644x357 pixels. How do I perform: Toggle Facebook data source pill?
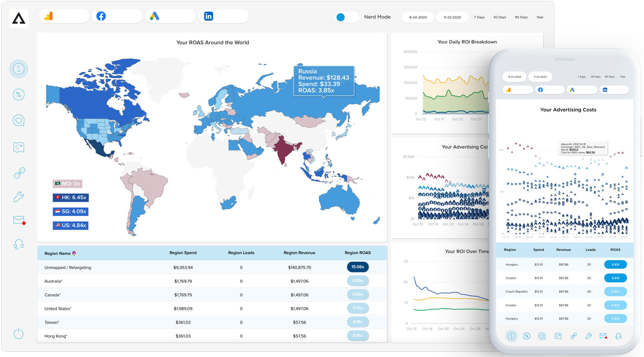tap(117, 16)
